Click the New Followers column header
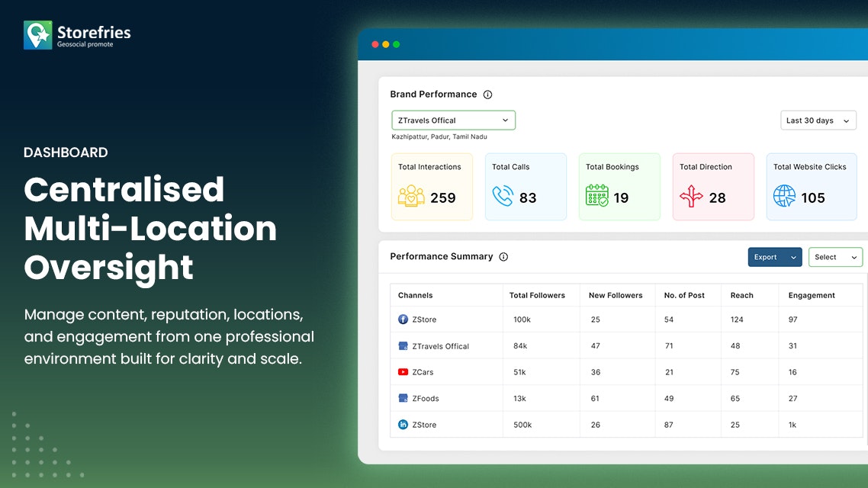868x488 pixels. tap(616, 295)
